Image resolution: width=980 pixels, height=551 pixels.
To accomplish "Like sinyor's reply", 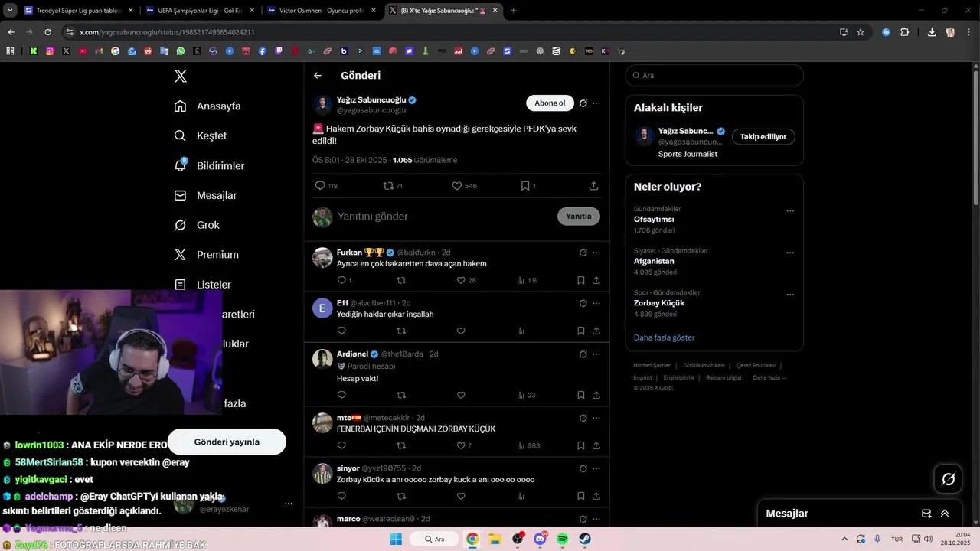I will point(461,496).
